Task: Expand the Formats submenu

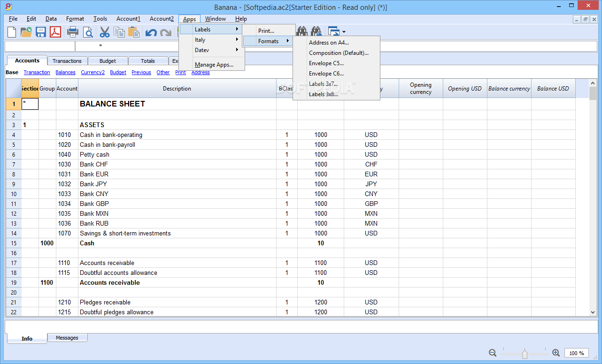Action: (268, 41)
